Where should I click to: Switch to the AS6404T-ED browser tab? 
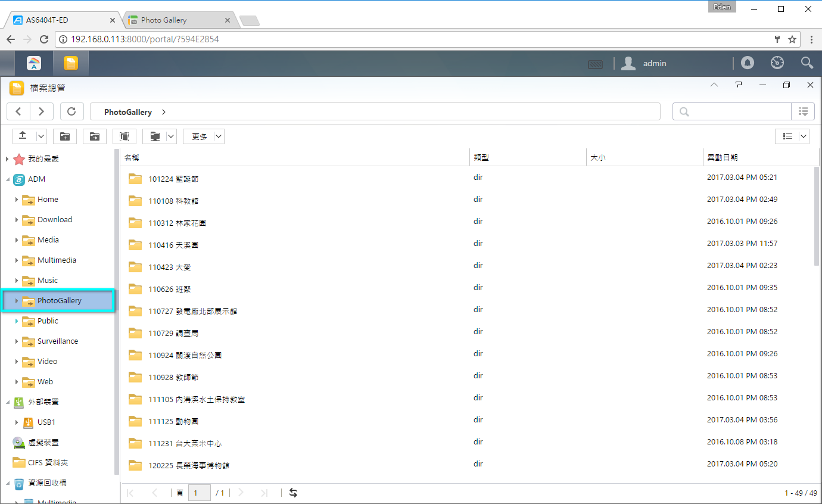pyautogui.click(x=63, y=20)
